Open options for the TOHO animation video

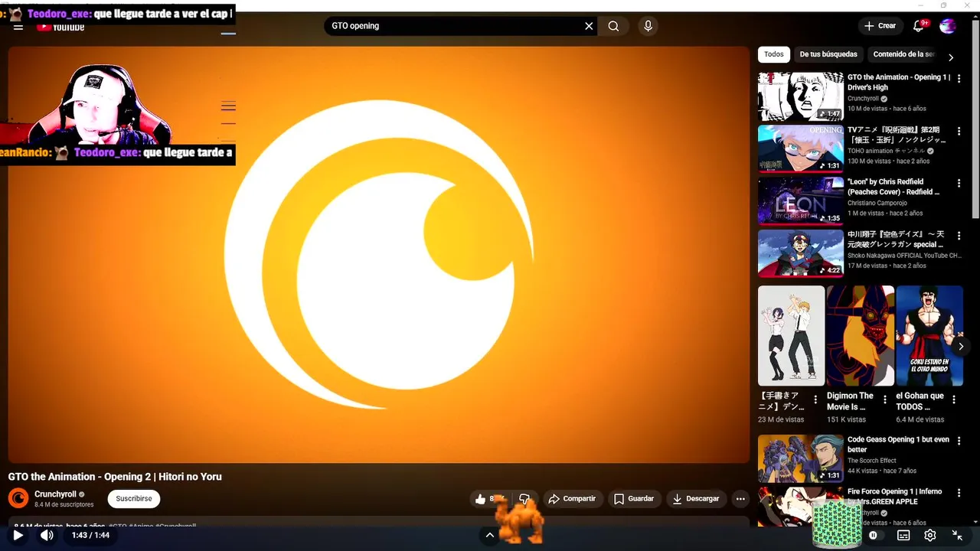point(959,131)
